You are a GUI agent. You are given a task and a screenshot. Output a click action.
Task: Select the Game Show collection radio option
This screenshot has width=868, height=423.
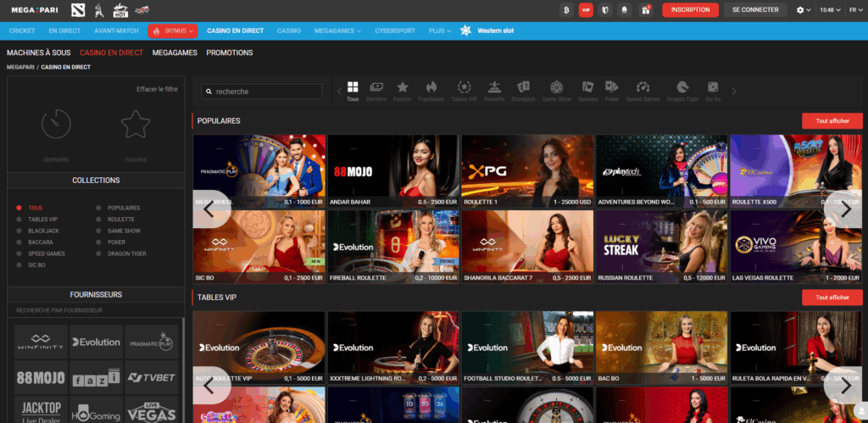coord(98,231)
